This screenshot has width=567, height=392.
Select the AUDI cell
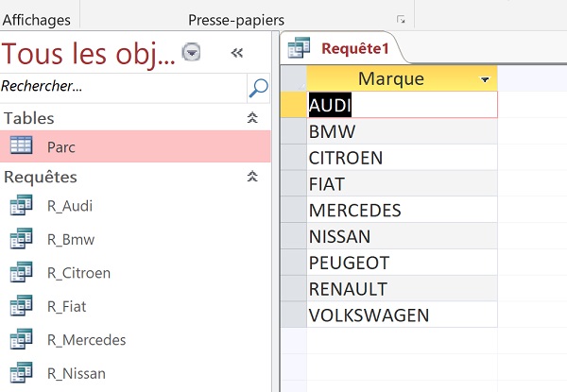[403, 105]
